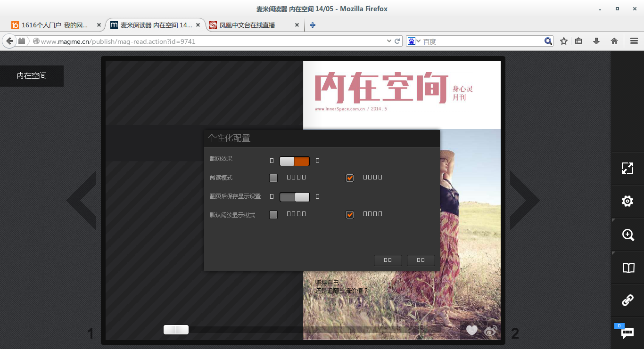This screenshot has width=644, height=349.
Task: Go to the Firefox home page icon
Action: click(x=614, y=41)
